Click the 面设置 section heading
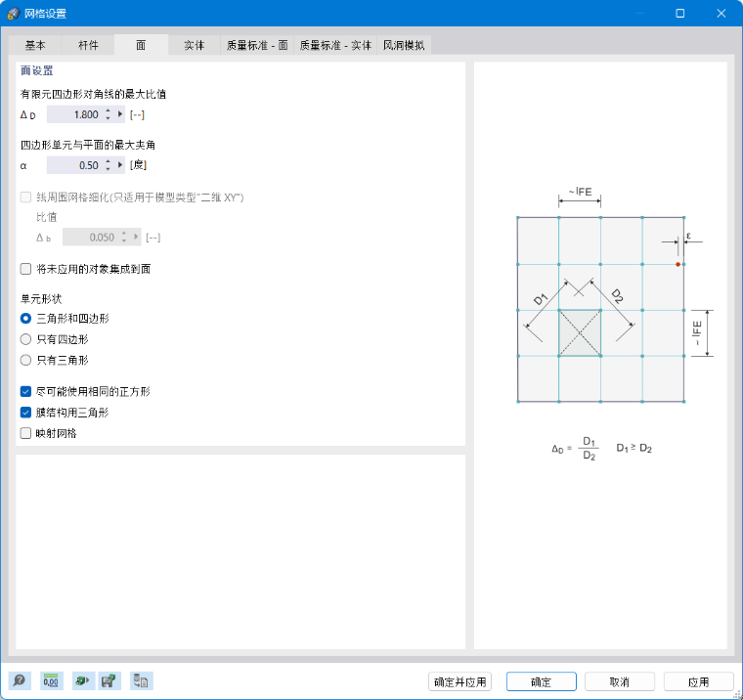743x700 pixels. point(37,70)
